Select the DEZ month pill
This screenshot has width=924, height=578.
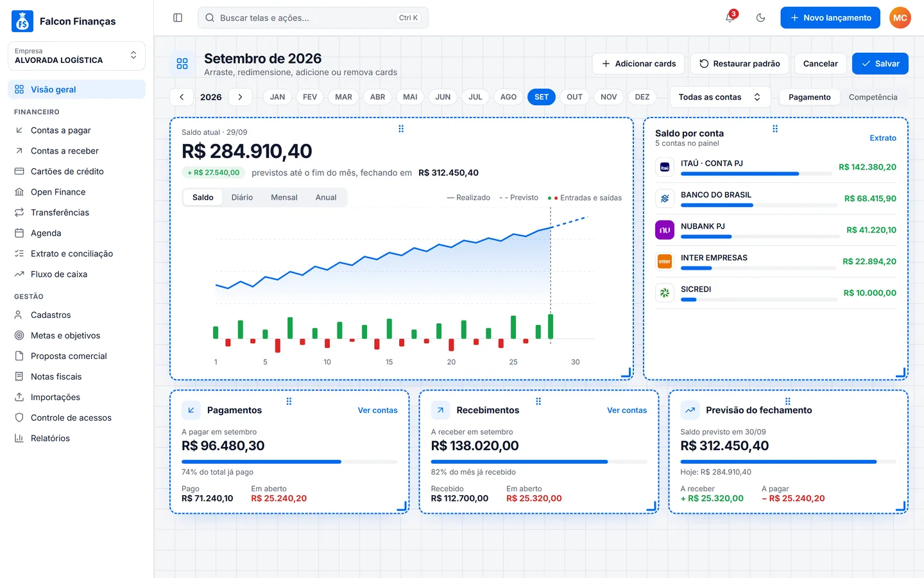pyautogui.click(x=642, y=97)
